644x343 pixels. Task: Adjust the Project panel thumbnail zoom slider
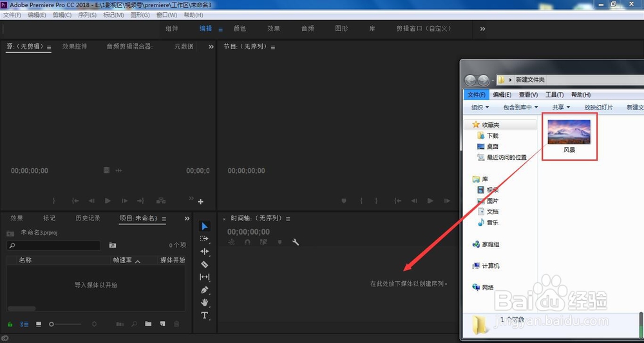pos(52,324)
